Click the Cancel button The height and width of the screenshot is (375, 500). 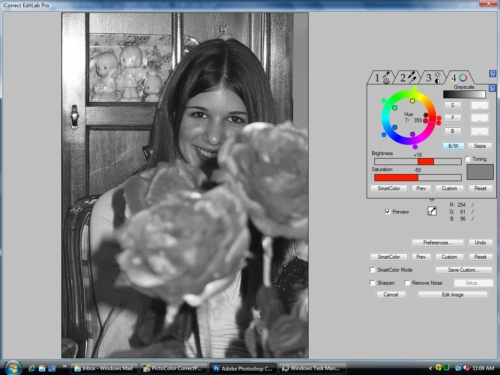[391, 295]
